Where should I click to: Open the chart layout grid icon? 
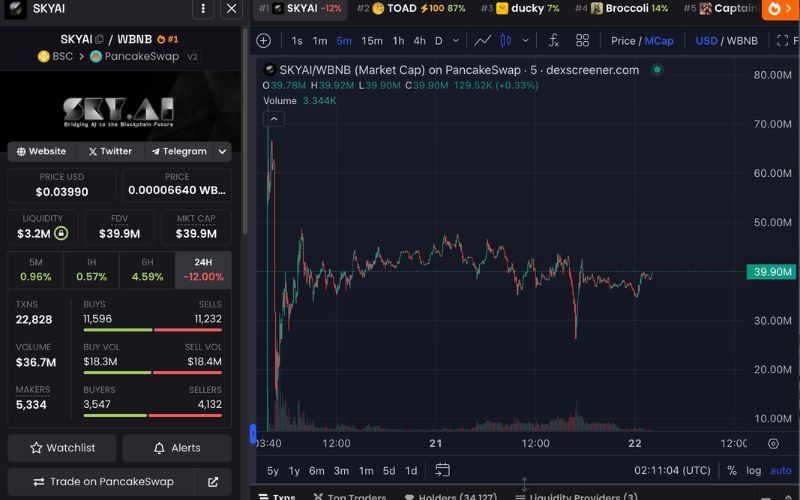[x=582, y=41]
